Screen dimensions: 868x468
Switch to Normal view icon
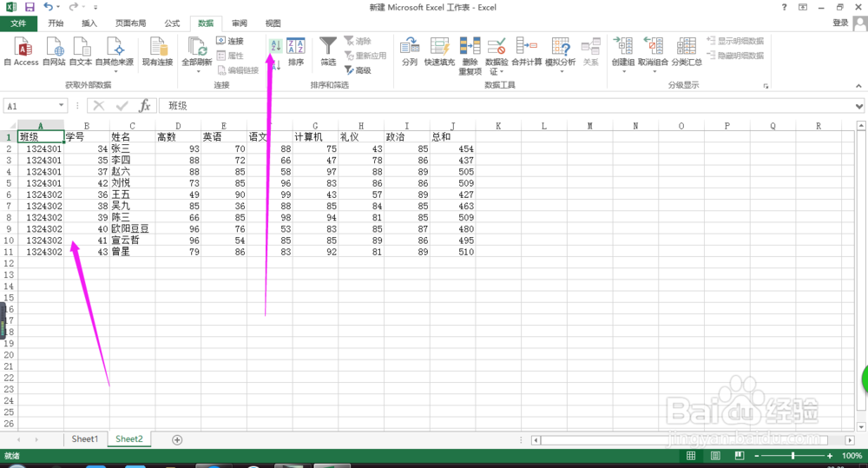point(691,456)
